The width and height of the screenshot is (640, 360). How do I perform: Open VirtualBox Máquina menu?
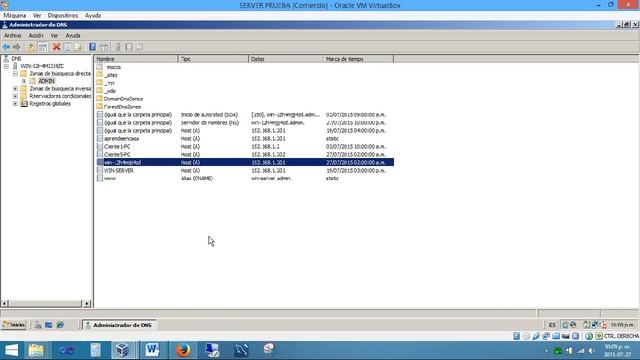coord(15,16)
